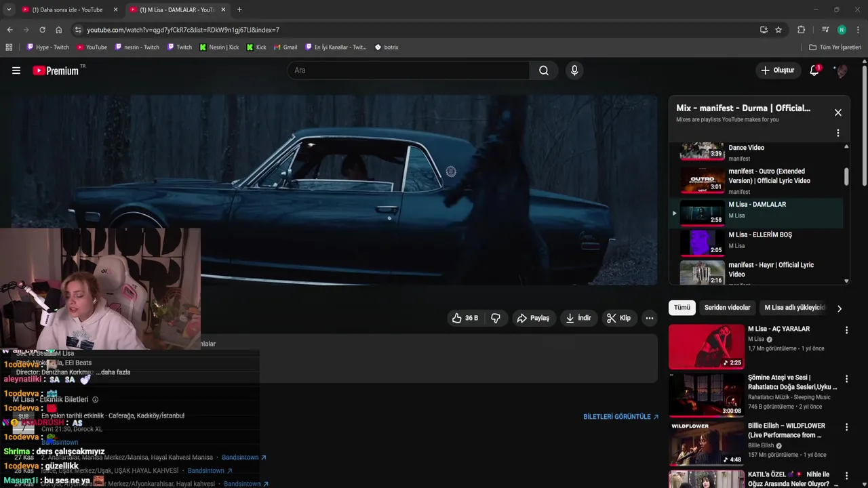Image resolution: width=868 pixels, height=488 pixels.
Task: Open Şömine Ateşi ve Sesi video
Action: click(x=706, y=394)
